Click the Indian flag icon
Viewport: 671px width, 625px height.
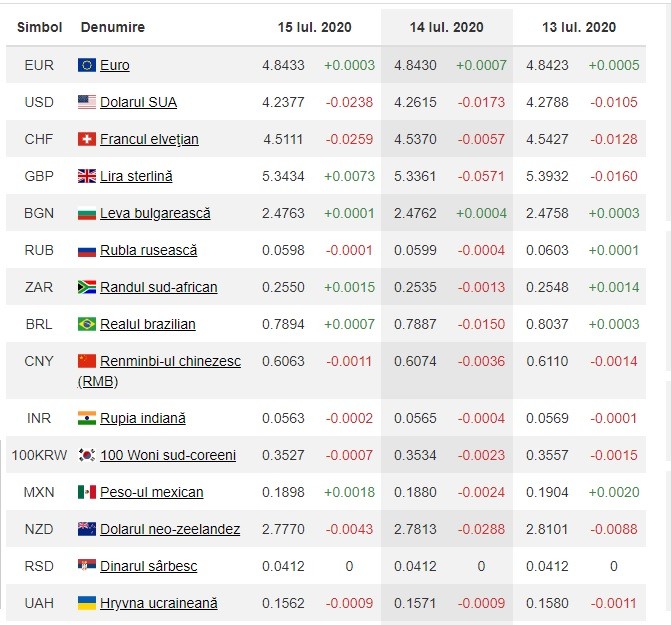[87, 418]
